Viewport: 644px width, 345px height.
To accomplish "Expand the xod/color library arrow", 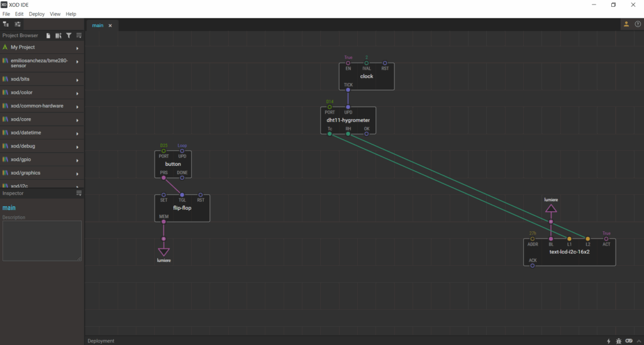I will click(x=77, y=94).
